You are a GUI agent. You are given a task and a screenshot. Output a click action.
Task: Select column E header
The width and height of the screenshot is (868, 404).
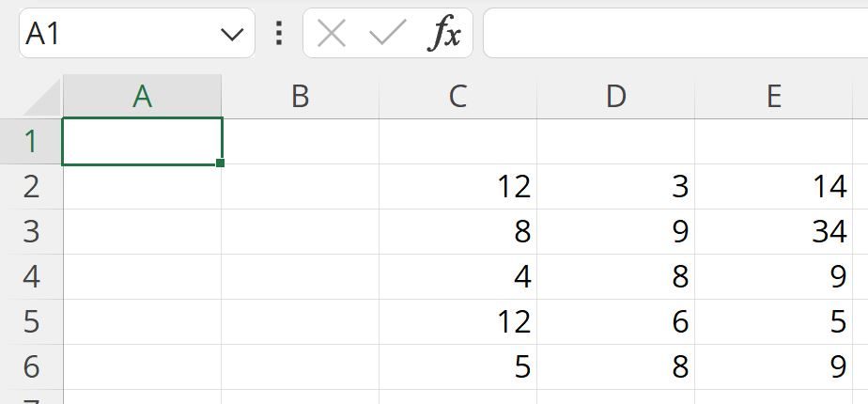coord(773,97)
